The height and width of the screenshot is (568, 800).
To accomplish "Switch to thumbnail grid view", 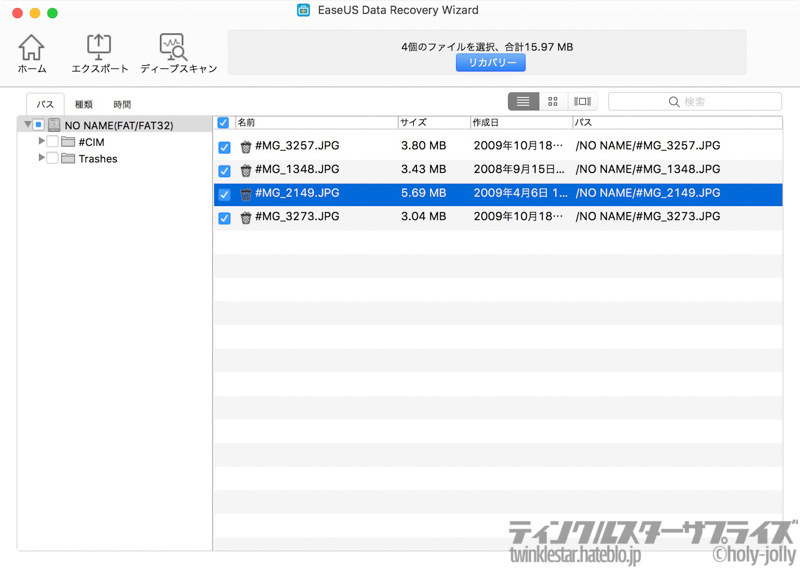I will click(553, 102).
